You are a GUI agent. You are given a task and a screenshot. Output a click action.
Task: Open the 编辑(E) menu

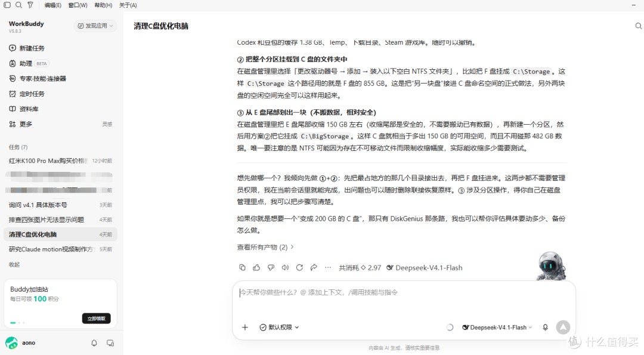(x=52, y=5)
